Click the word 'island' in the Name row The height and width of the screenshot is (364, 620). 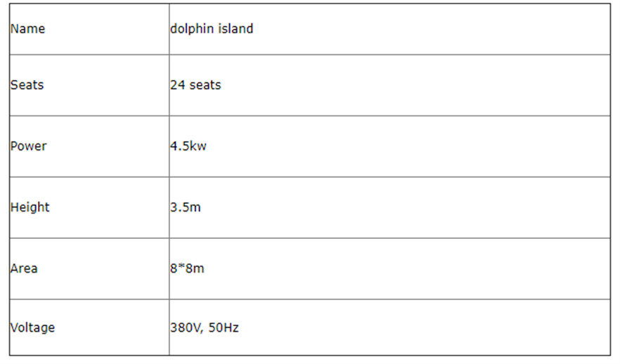235,30
